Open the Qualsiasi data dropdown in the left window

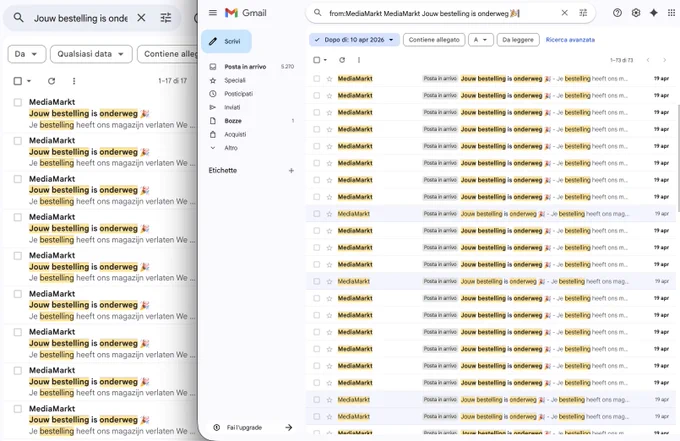91,54
